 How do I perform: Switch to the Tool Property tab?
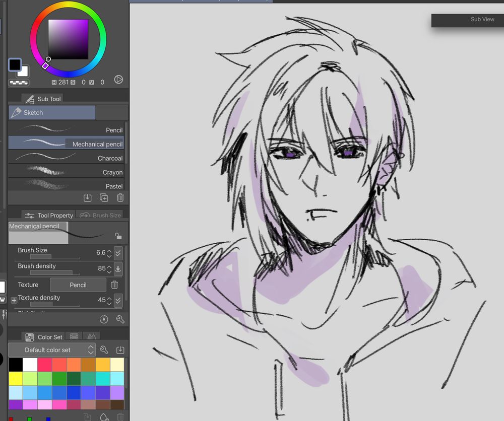[x=48, y=215]
